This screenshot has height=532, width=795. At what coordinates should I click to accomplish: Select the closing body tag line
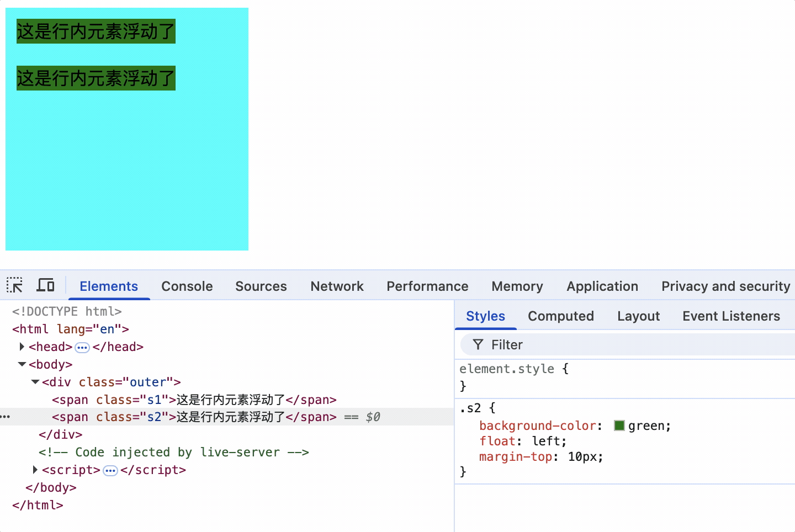51,487
